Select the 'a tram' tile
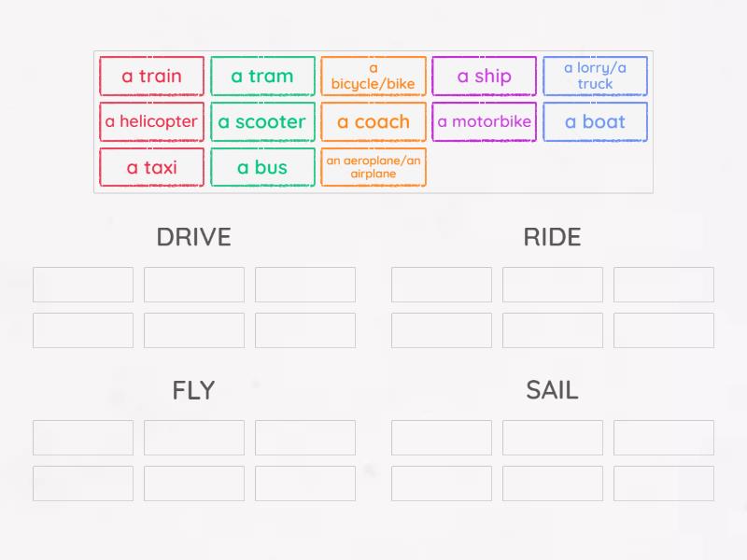This screenshot has height=560, width=747. 262,77
